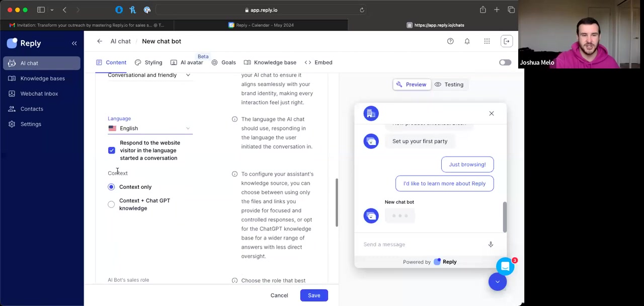Select the Context only radio button
The height and width of the screenshot is (306, 644).
pyautogui.click(x=111, y=187)
